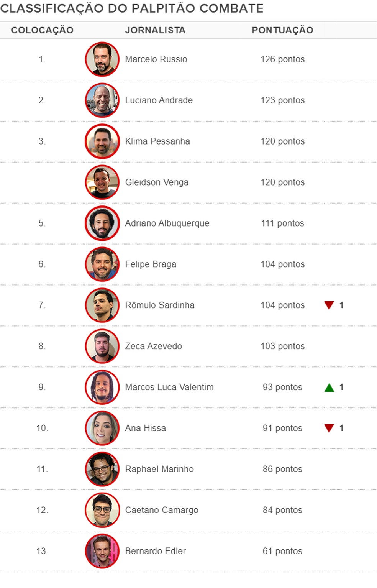Click the avatar beside Marcelo Russio
This screenshot has height=588, width=377.
pos(102,59)
